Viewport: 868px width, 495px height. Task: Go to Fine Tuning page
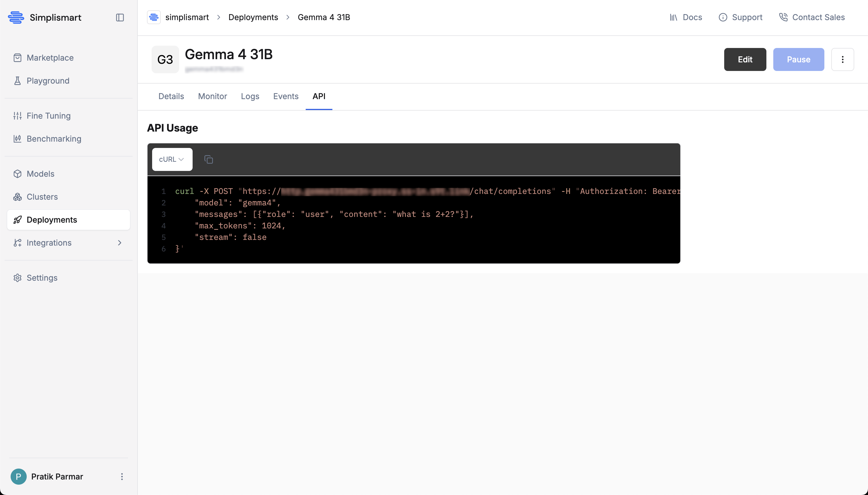(68, 115)
